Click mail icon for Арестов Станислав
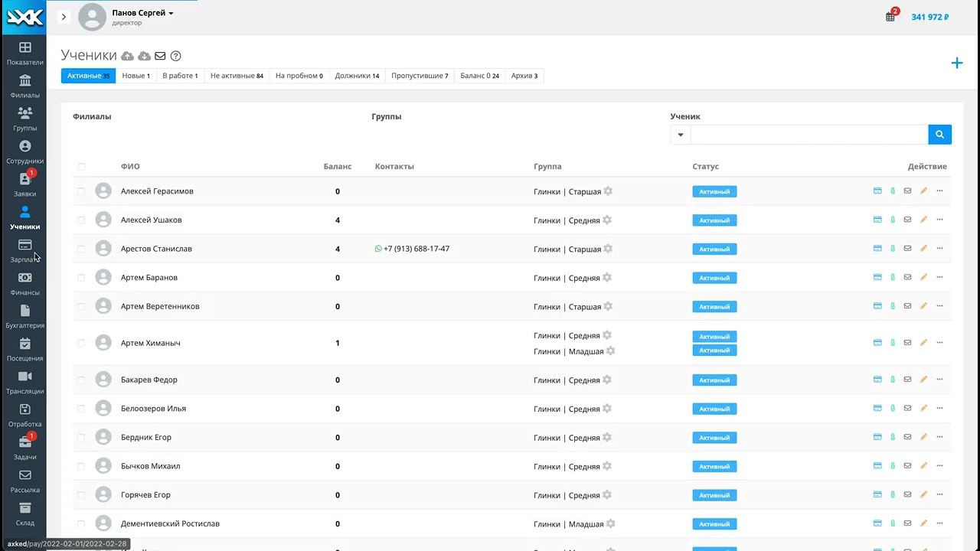980x551 pixels. click(x=907, y=249)
